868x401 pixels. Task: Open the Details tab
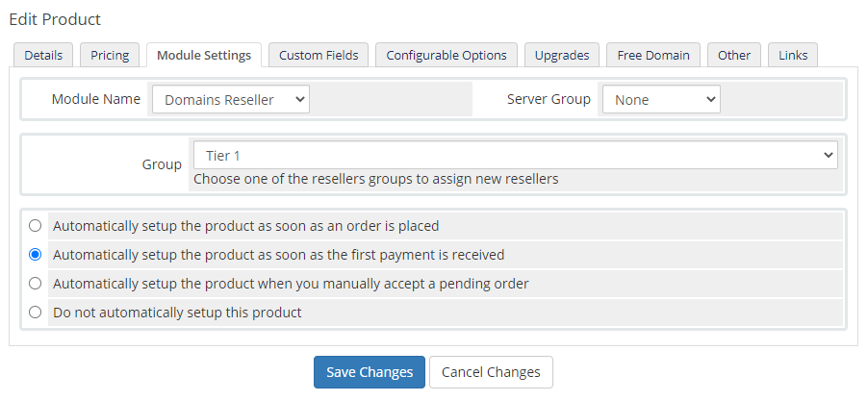pyautogui.click(x=43, y=55)
